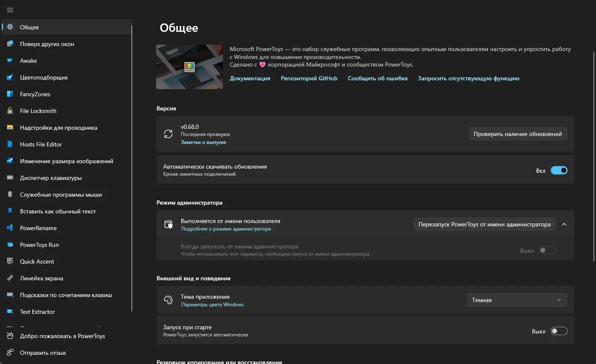
Task: Click the Hosts File Editor document icon
Action: (10, 144)
